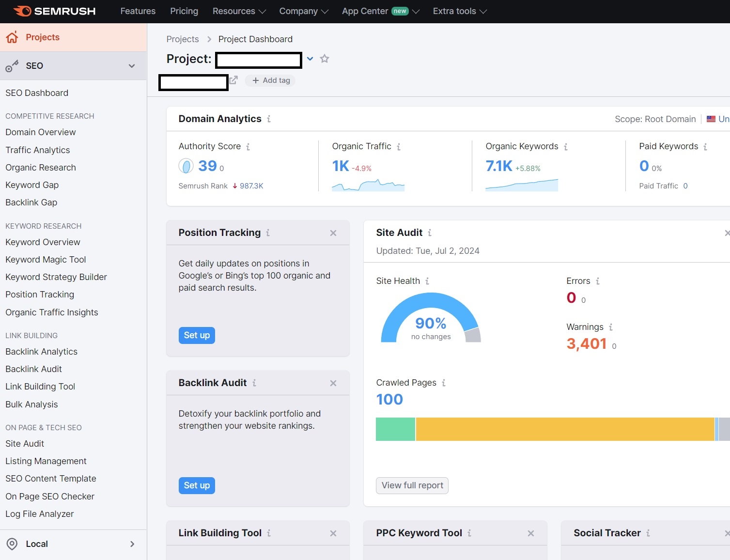Click info icon next to Backlink Audit

pyautogui.click(x=254, y=383)
